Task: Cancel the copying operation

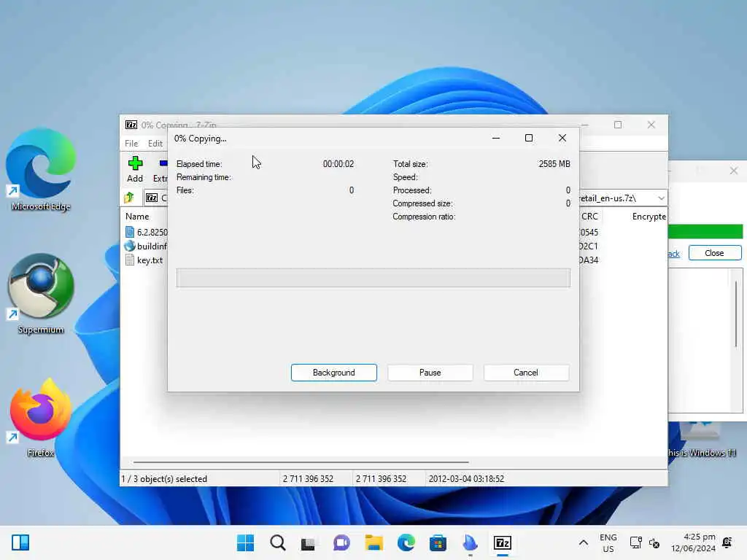Action: [526, 373]
